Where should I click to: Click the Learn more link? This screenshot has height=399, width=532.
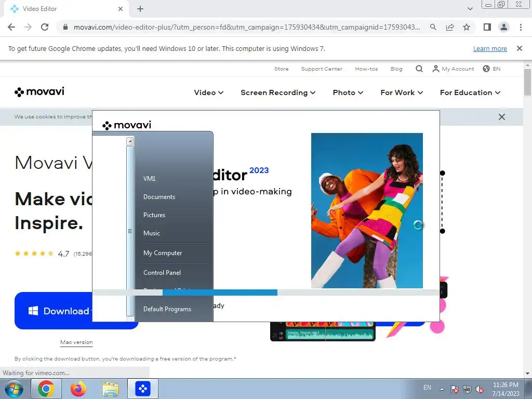pyautogui.click(x=490, y=49)
